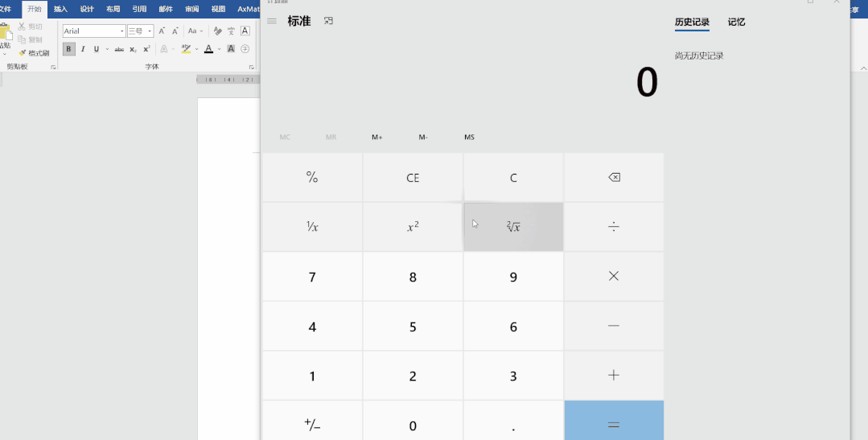Screen dimensions: 868x440
Task: Open the 布局 ribbon tab in Word
Action: 113,9
